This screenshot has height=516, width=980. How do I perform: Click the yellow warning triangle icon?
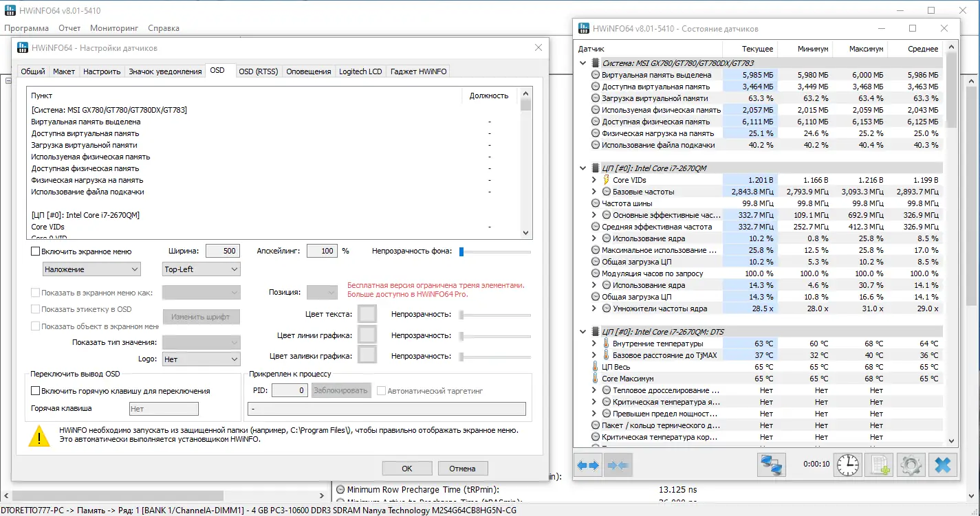point(40,436)
